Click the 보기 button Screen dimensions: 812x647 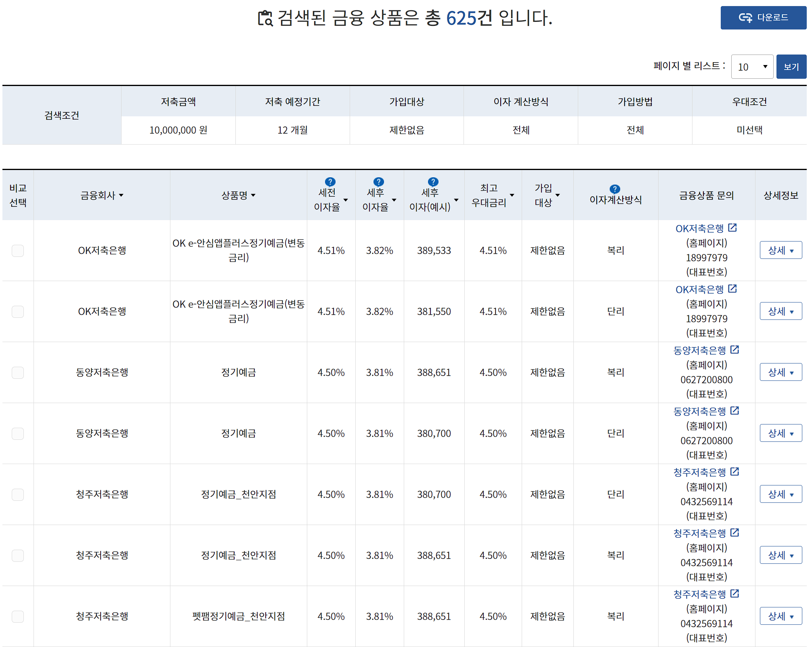[x=791, y=66]
